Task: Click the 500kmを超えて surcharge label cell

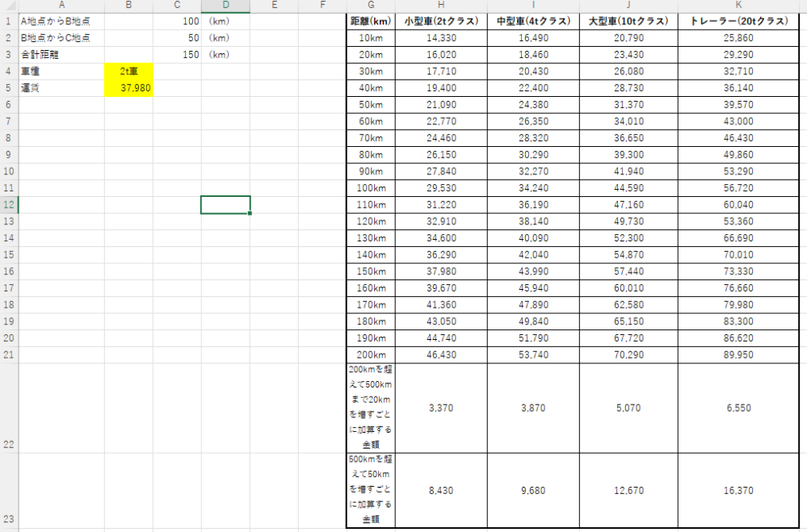Action: [371, 489]
